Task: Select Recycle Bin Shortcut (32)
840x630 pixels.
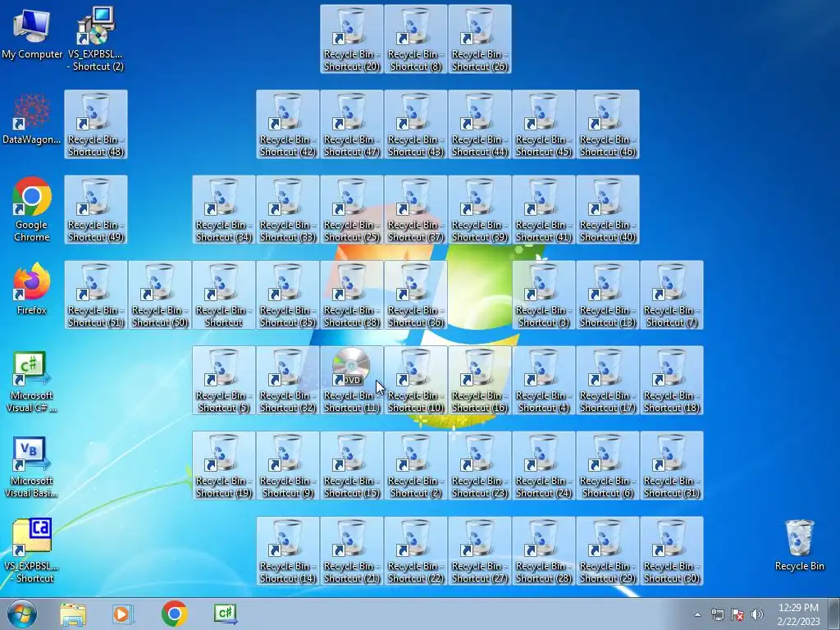Action: pyautogui.click(x=288, y=381)
